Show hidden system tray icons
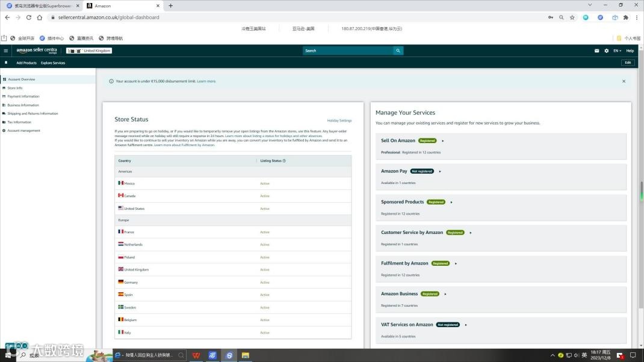Image resolution: width=644 pixels, height=362 pixels. pos(553,355)
